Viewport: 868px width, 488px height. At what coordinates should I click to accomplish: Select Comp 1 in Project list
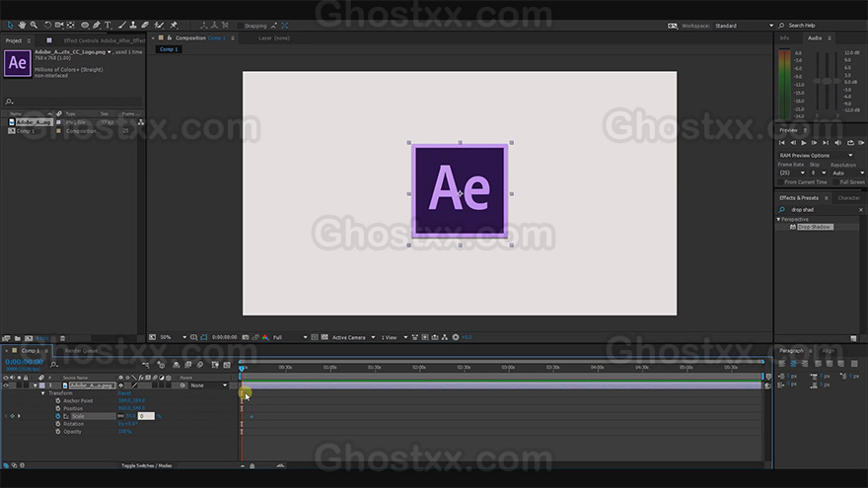pos(26,131)
